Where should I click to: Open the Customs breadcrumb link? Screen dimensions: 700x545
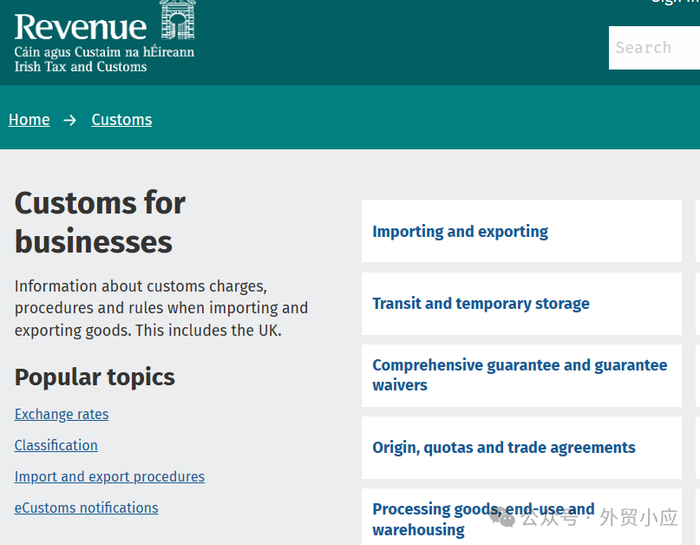[x=122, y=120]
